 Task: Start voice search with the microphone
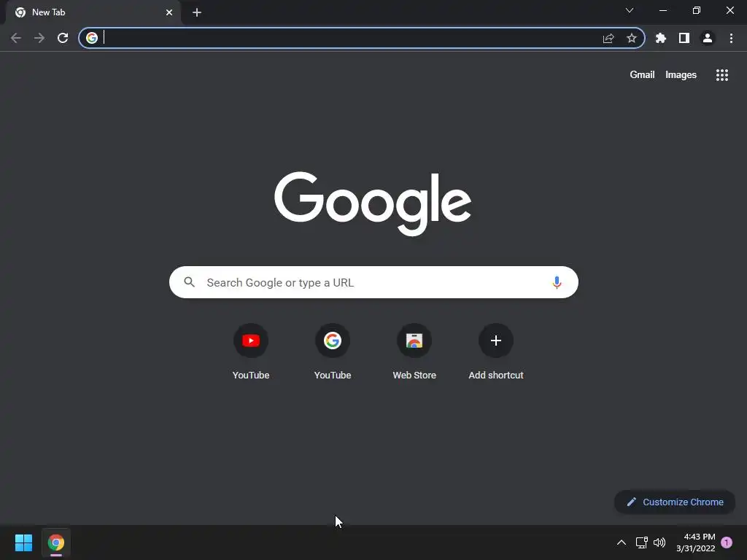[557, 282]
